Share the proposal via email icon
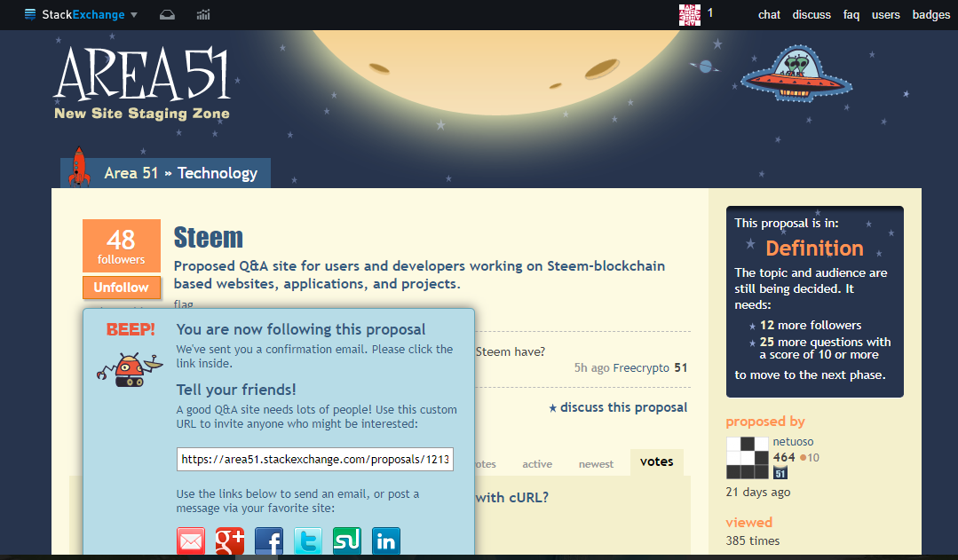The height and width of the screenshot is (560, 958). pyautogui.click(x=191, y=541)
